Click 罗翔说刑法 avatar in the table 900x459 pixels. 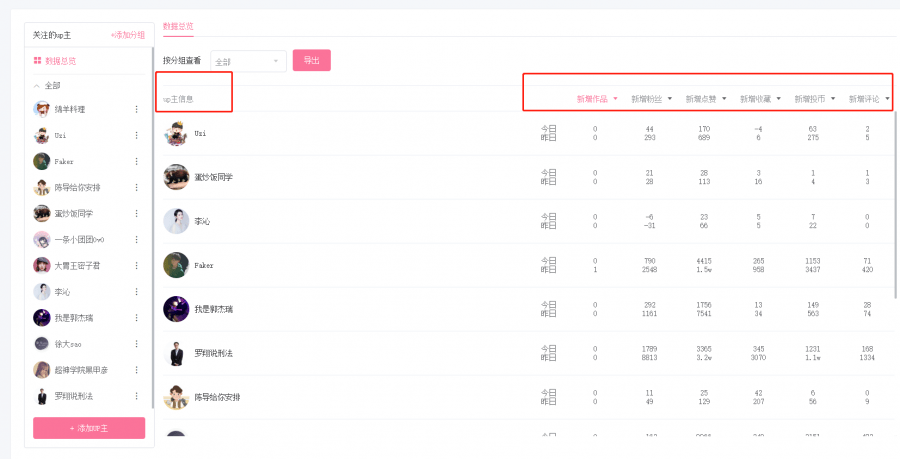[176, 353]
